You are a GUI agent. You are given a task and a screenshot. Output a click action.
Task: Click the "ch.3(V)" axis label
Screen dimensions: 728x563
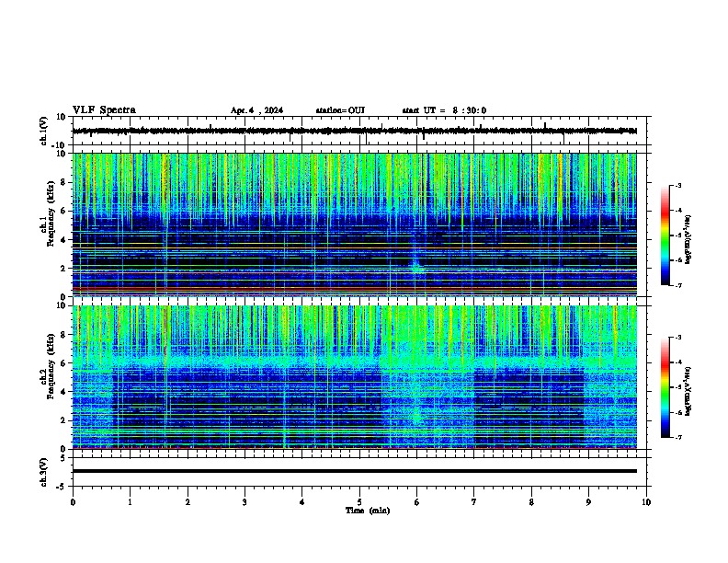44,472
